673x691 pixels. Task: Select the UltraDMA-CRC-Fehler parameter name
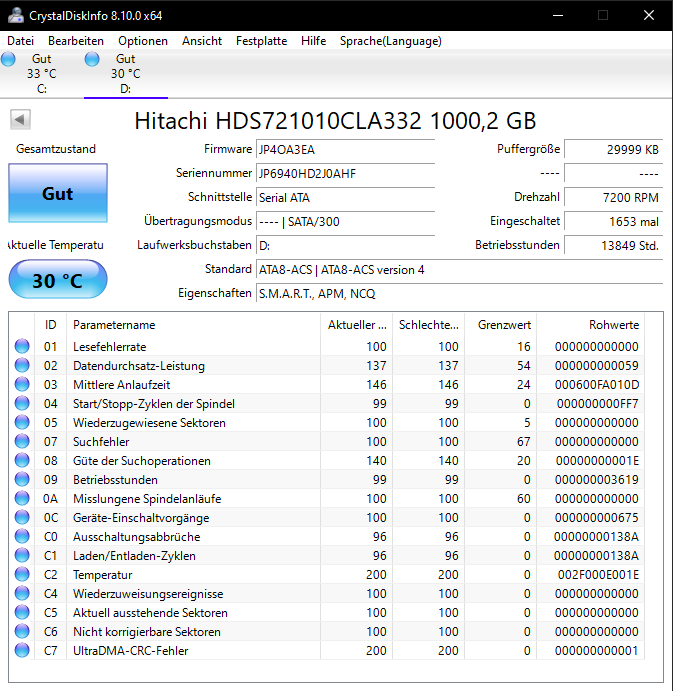[x=130, y=650]
